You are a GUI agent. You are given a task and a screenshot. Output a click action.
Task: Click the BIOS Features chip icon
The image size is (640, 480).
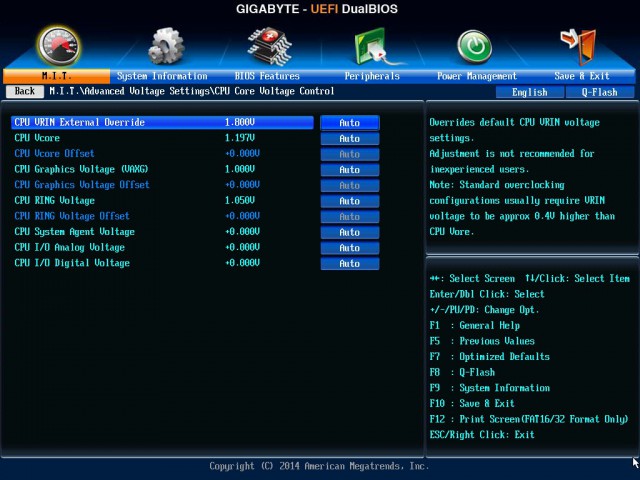[270, 46]
